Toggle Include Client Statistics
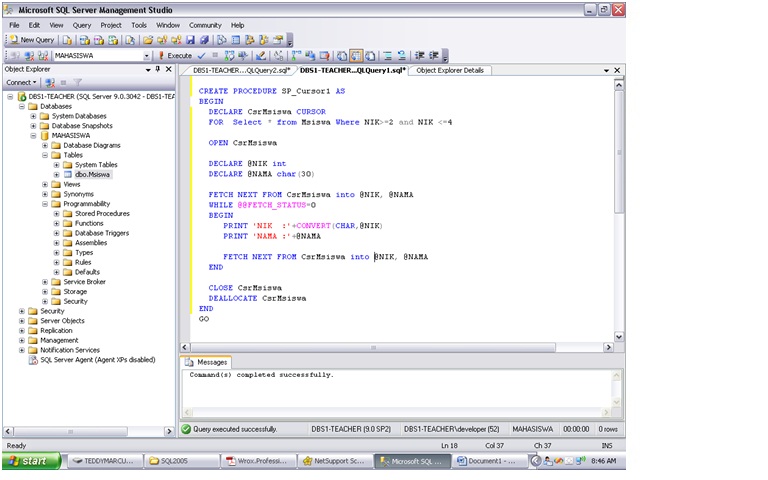 pos(310,55)
